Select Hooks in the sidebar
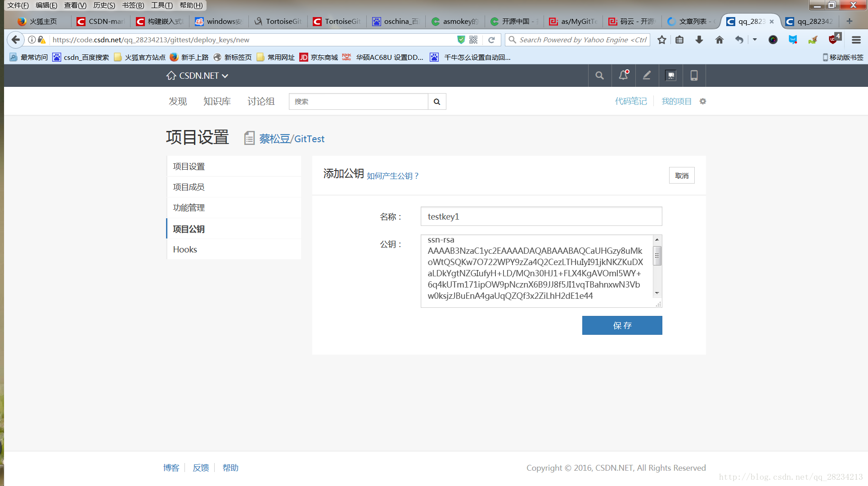 click(234, 249)
